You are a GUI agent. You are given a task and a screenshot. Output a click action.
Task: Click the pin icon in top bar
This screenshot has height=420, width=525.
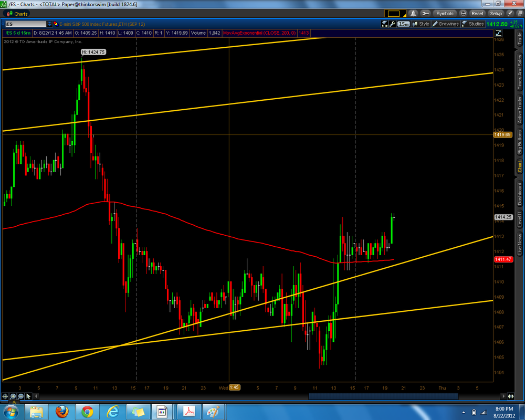click(x=510, y=14)
